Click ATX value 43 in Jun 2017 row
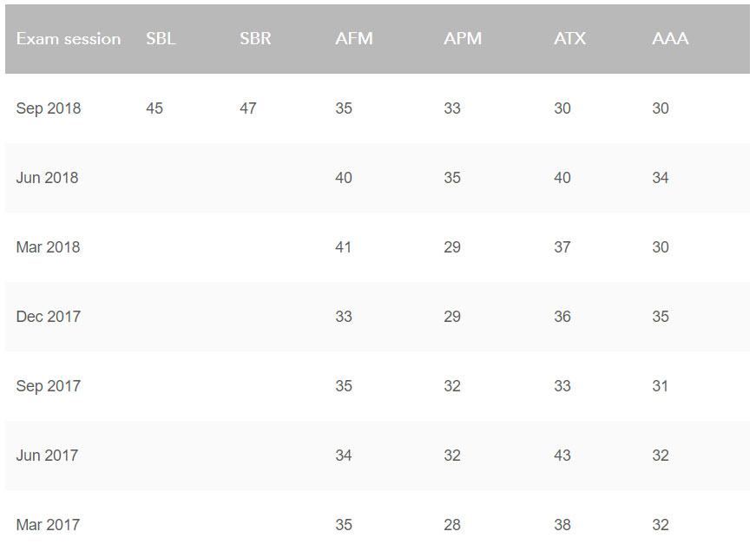 pyautogui.click(x=562, y=456)
